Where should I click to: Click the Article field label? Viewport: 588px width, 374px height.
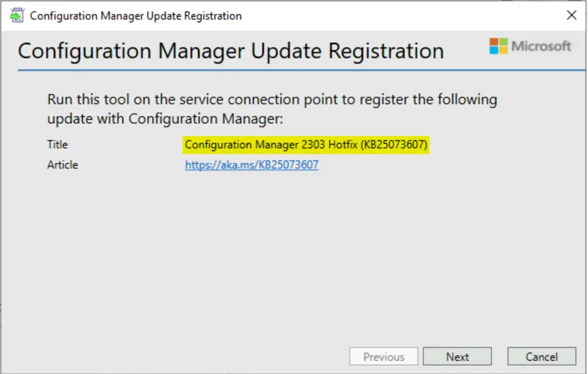[x=62, y=165]
